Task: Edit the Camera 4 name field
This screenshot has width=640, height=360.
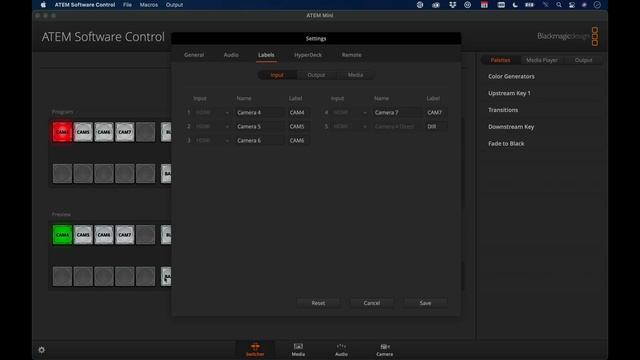Action: [x=259, y=112]
